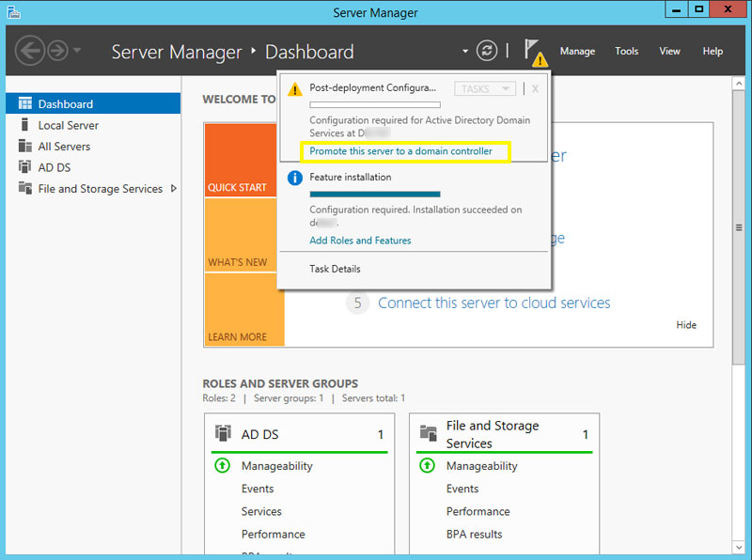Click the Feature installation progress bar
The image size is (752, 560).
point(374,194)
